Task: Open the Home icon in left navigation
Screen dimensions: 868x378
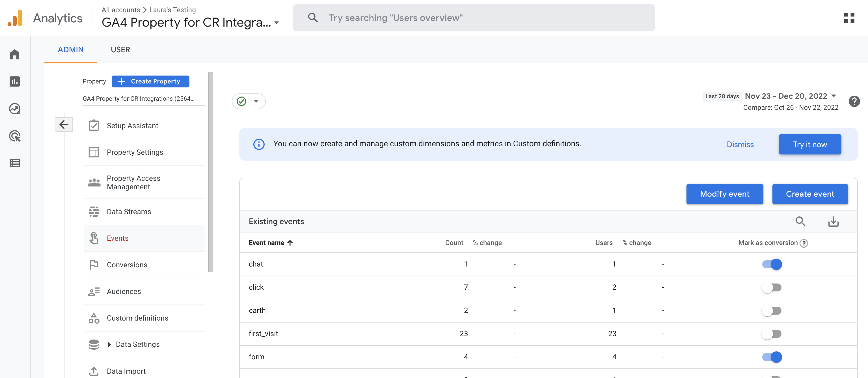Action: 14,54
